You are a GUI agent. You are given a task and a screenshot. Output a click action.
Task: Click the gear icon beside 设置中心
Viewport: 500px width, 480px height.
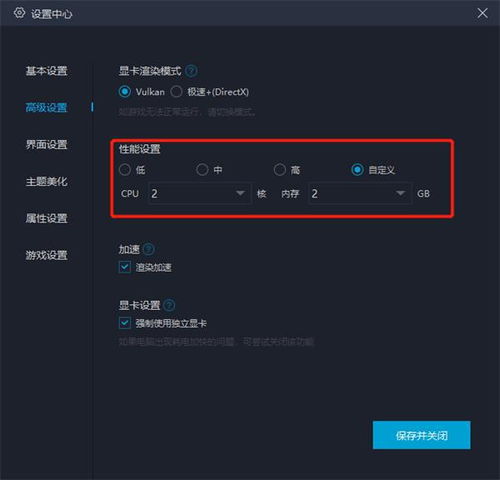tap(19, 13)
